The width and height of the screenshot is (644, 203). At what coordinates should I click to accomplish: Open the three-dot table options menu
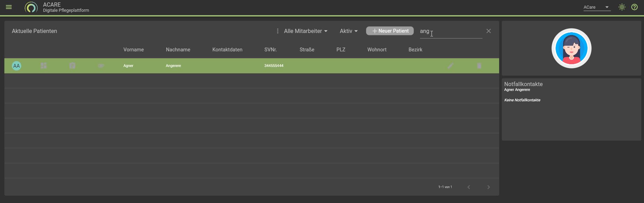click(x=277, y=31)
